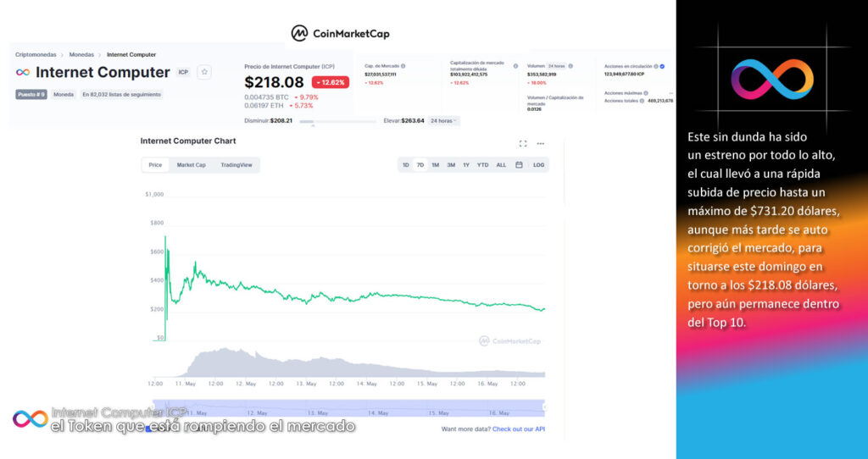Click info icon beside Volumen 24 horas
The width and height of the screenshot is (868, 459).
pyautogui.click(x=572, y=66)
